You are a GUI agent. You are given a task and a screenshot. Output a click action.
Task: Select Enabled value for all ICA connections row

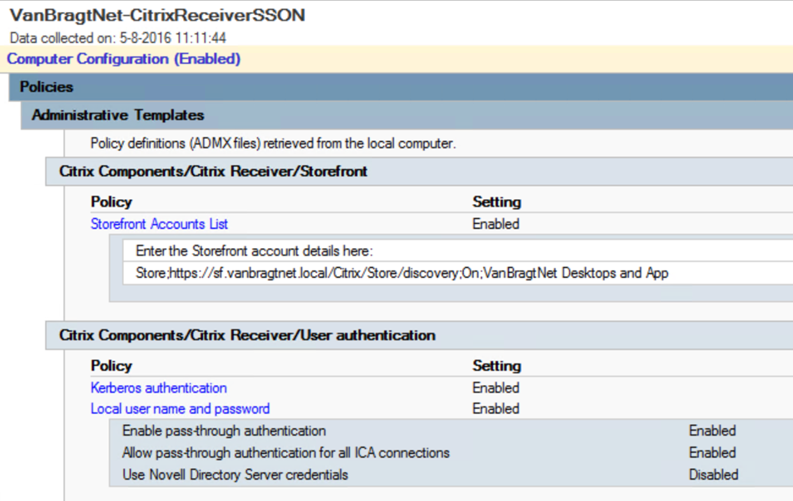click(712, 452)
